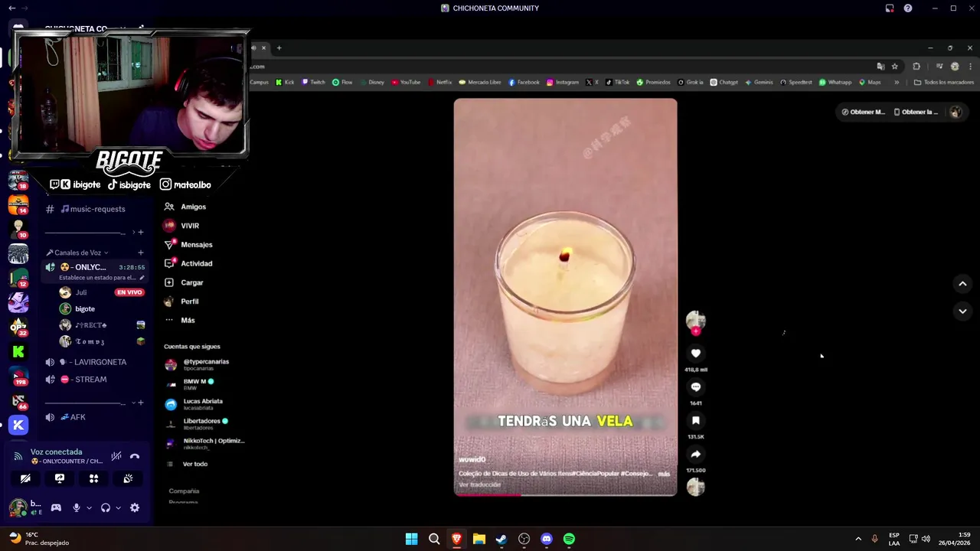Viewport: 980px width, 551px height.
Task: Show hidden system tray icons
Action: pyautogui.click(x=858, y=539)
